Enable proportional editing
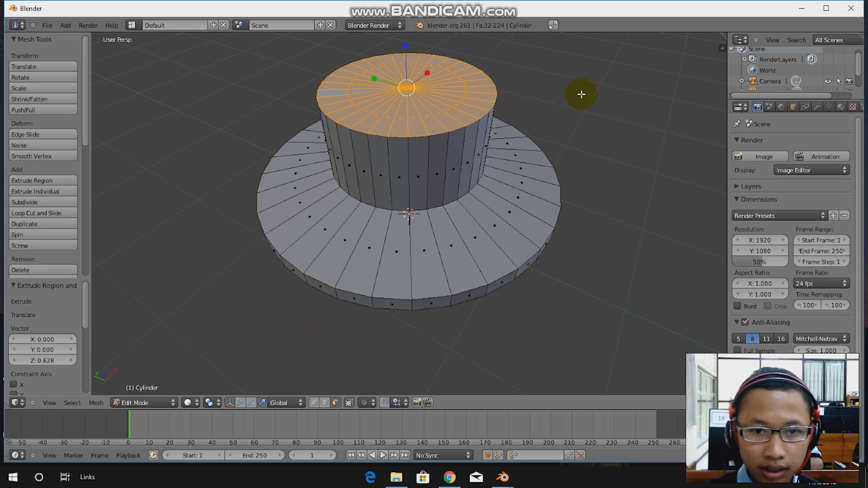This screenshot has width=868, height=488. [x=363, y=402]
